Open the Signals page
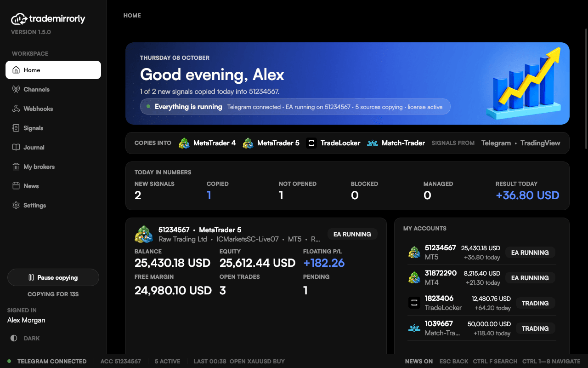 click(x=53, y=128)
